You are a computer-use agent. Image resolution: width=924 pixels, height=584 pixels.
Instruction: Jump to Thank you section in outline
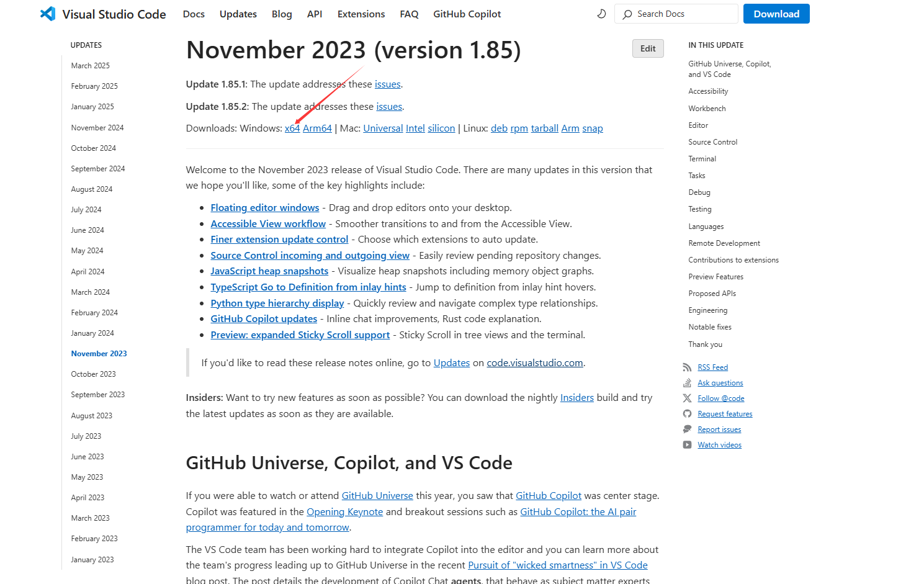pos(706,344)
